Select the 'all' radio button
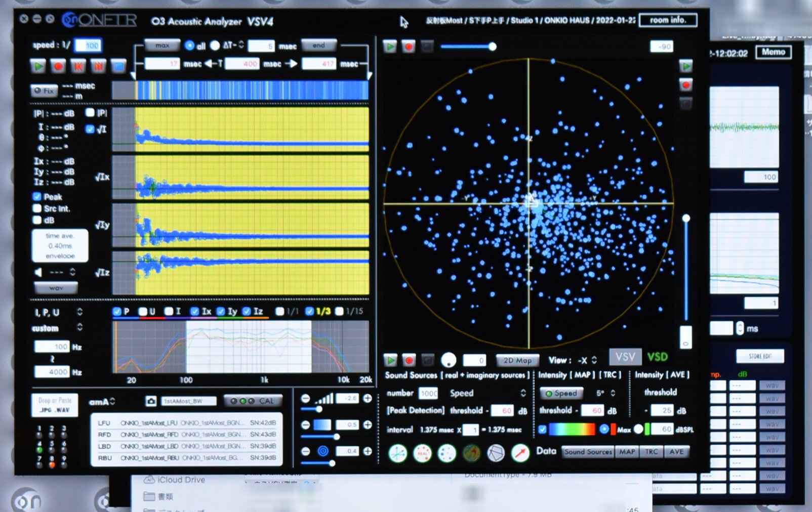Image resolution: width=812 pixels, height=512 pixels. coord(189,46)
